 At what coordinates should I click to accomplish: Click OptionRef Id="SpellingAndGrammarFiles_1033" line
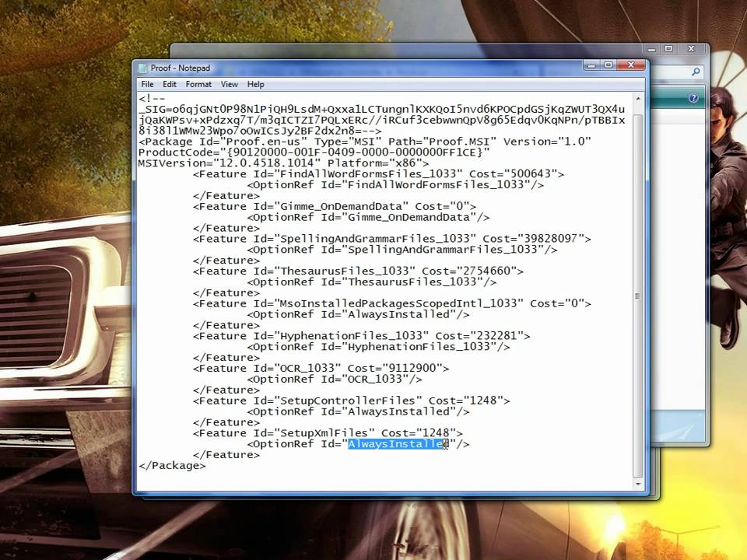pos(402,250)
